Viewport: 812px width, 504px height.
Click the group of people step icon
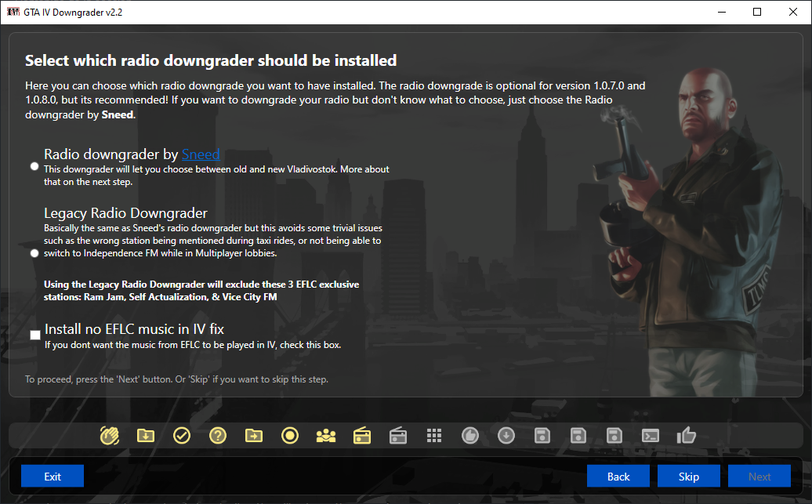326,436
